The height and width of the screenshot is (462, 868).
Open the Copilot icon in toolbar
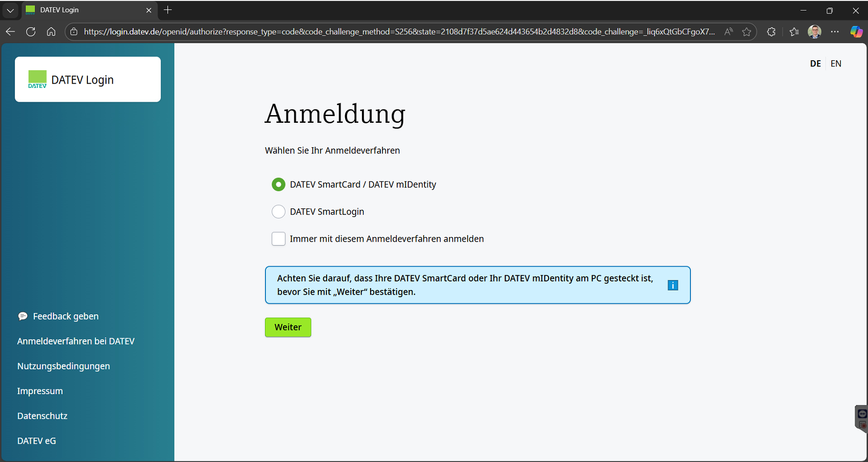coord(856,32)
